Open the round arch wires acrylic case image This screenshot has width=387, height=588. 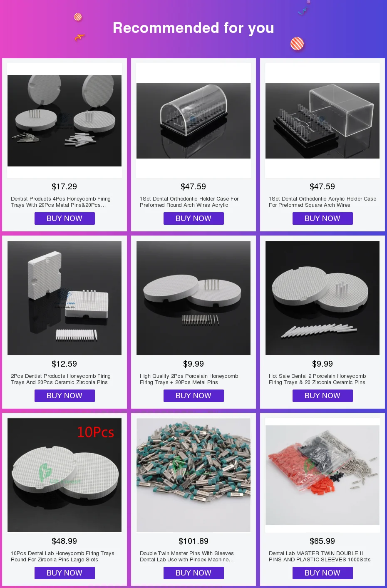(x=193, y=121)
